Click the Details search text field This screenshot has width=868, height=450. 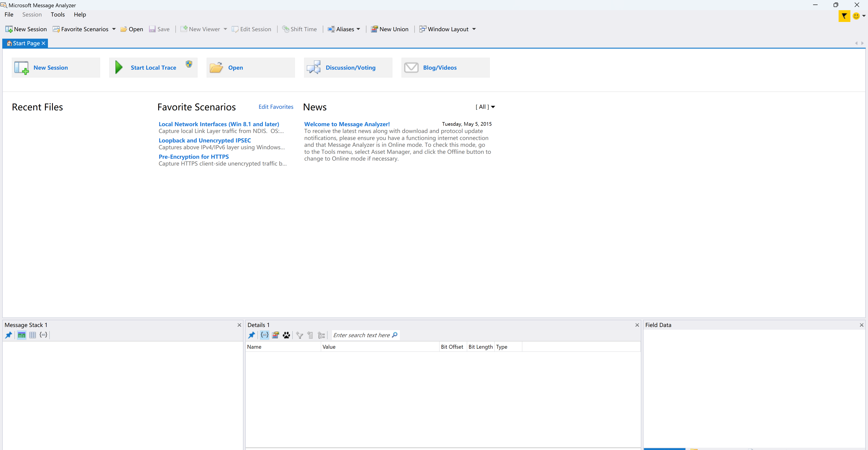pos(361,335)
